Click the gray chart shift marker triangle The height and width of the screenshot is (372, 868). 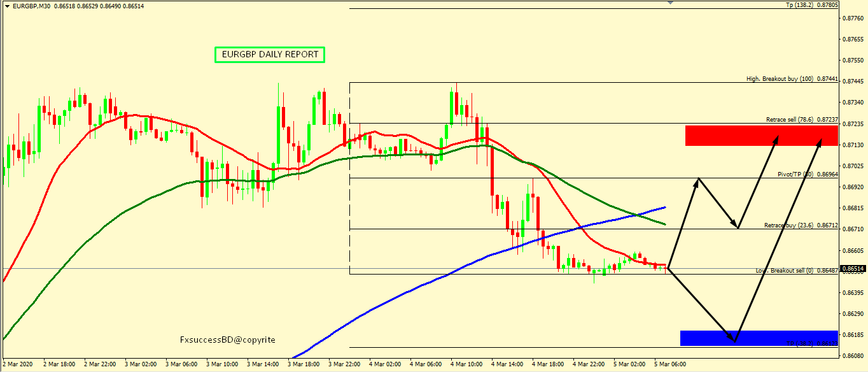point(669,3)
